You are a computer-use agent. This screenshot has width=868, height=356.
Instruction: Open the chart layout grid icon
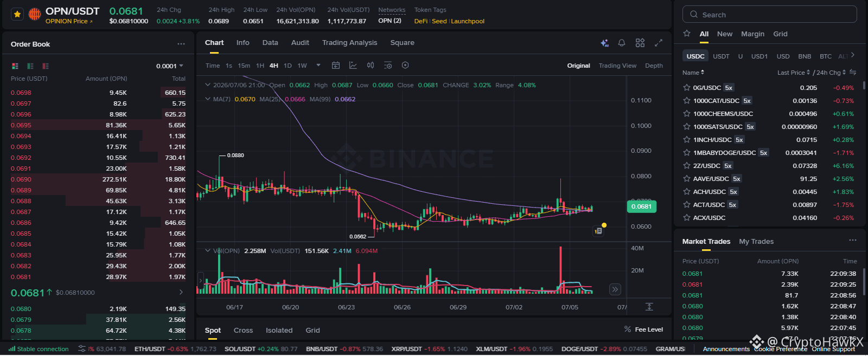coord(640,43)
